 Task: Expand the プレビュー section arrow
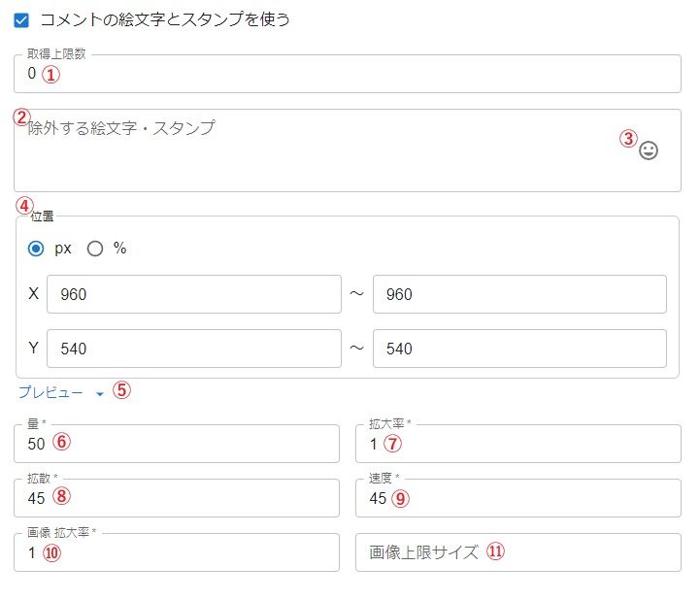[100, 393]
